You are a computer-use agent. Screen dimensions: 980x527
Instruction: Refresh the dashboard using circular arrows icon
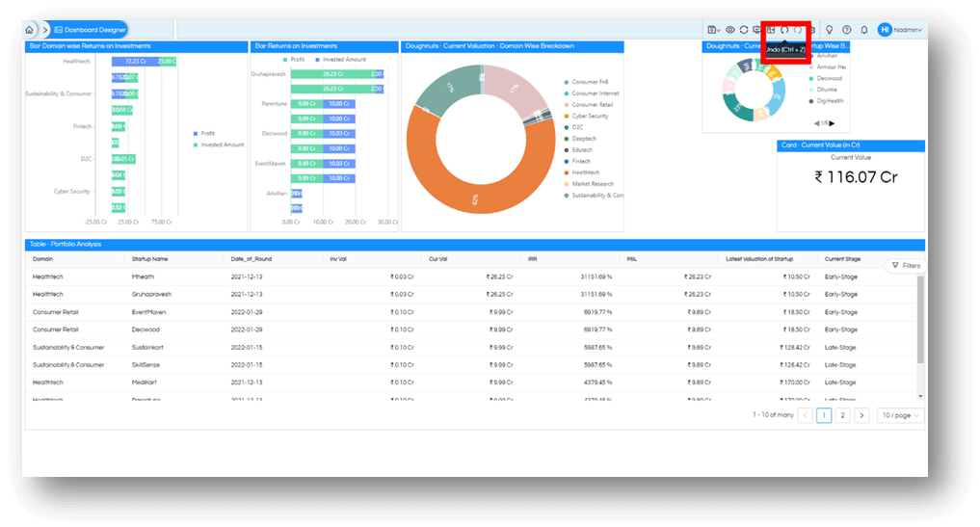(744, 29)
